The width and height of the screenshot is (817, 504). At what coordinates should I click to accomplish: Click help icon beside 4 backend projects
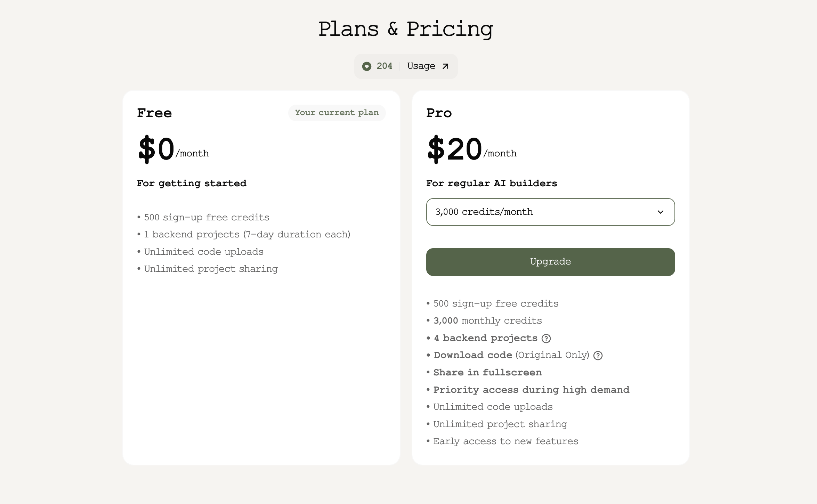(546, 339)
